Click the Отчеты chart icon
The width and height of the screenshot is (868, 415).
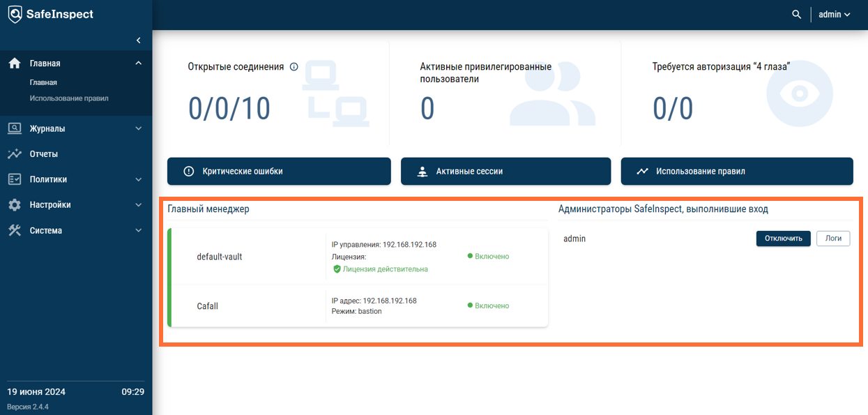[15, 154]
